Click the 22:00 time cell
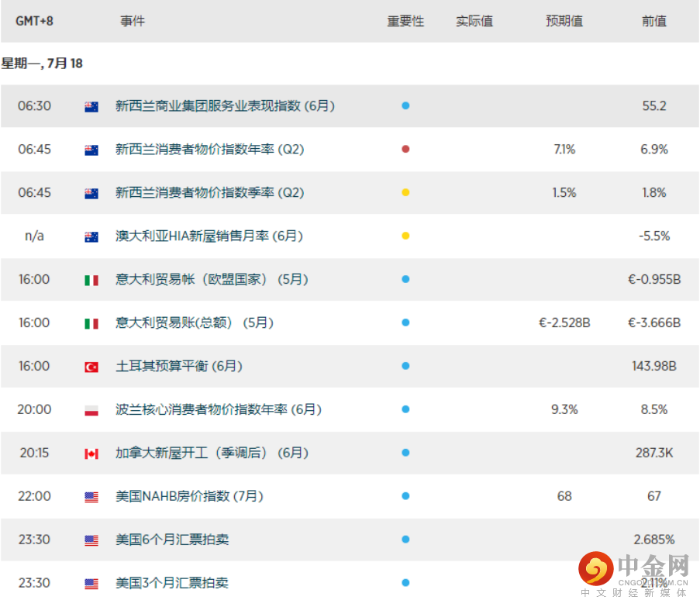 point(34,495)
